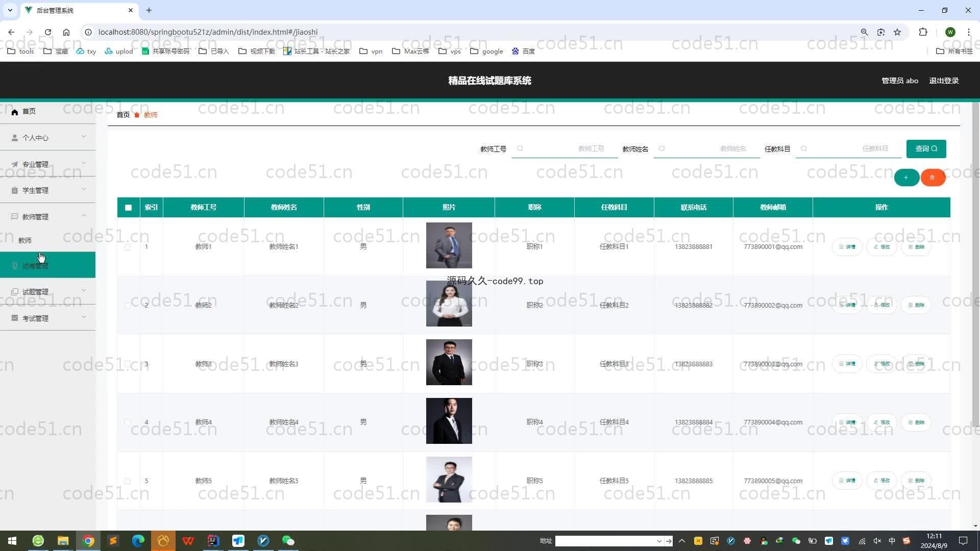The image size is (980, 551).
Task: Check the row 5 checkbox for 教师5
Action: coord(128,481)
